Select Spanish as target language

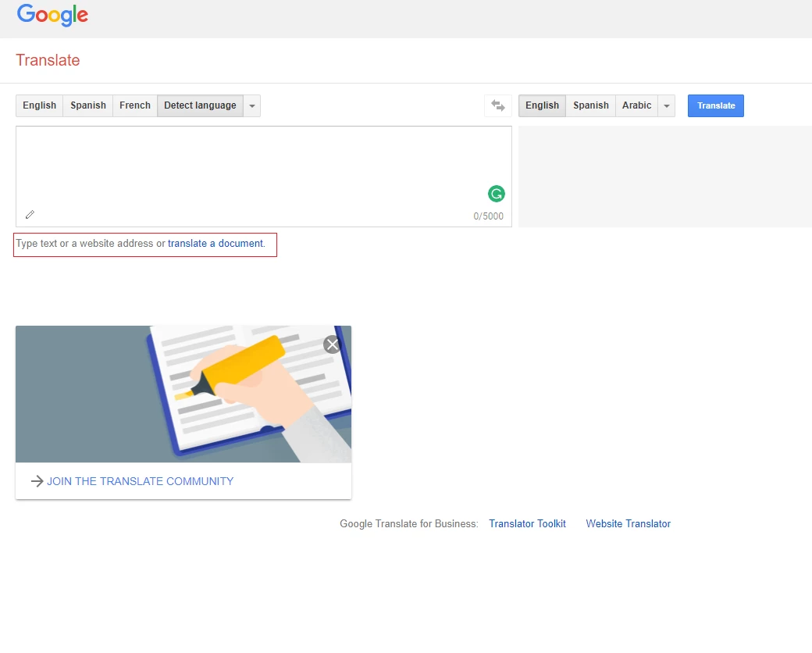[x=591, y=105]
